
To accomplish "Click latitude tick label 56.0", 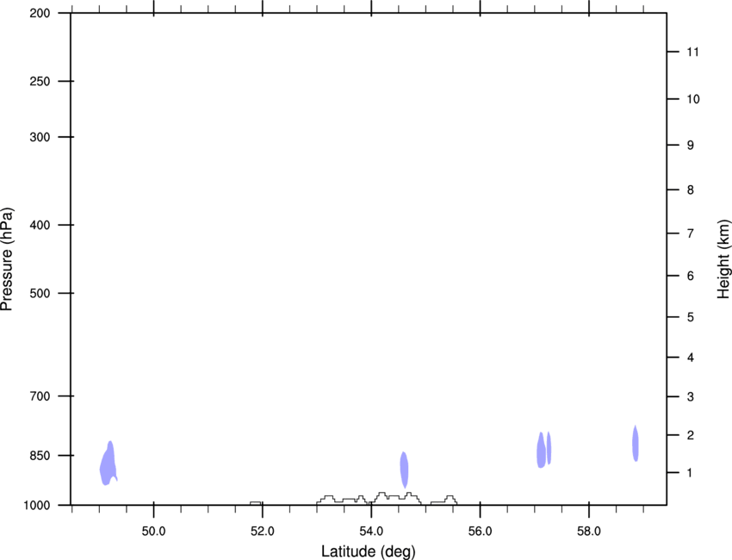I will pos(480,532).
